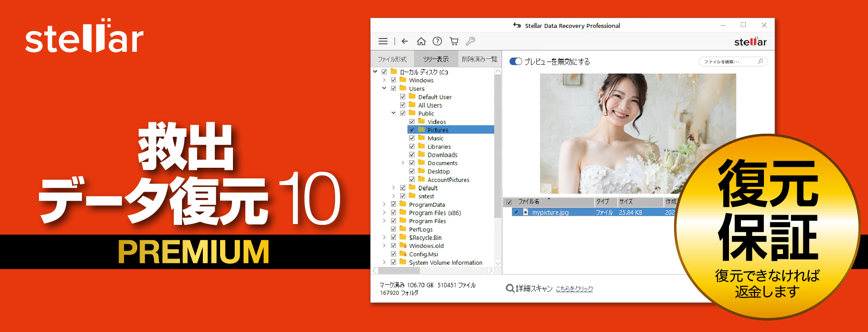Expand the ProgramData folder node
868x332 pixels.
coord(384,204)
